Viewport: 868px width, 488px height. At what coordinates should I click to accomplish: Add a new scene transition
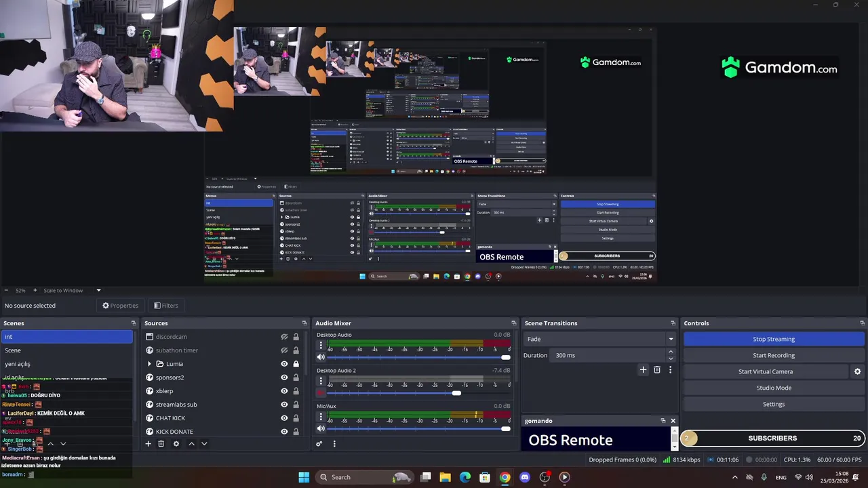tap(643, 370)
